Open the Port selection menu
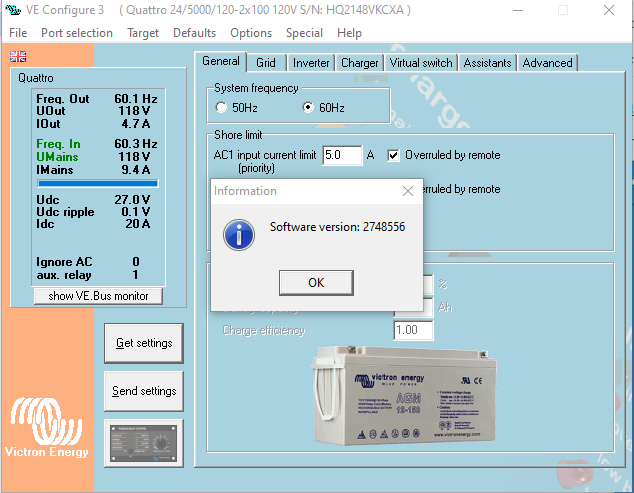This screenshot has width=634, height=493. pyautogui.click(x=77, y=33)
